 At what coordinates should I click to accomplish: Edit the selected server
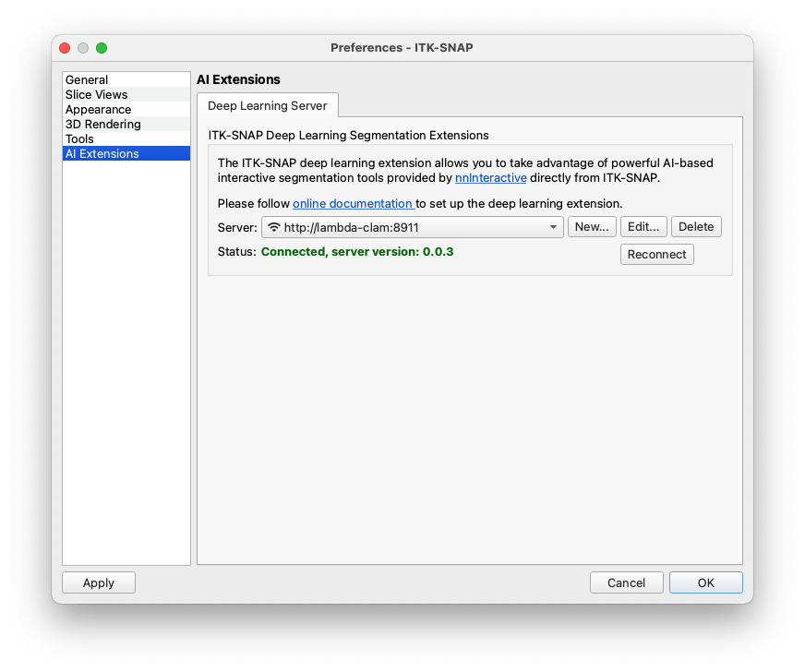pos(643,226)
